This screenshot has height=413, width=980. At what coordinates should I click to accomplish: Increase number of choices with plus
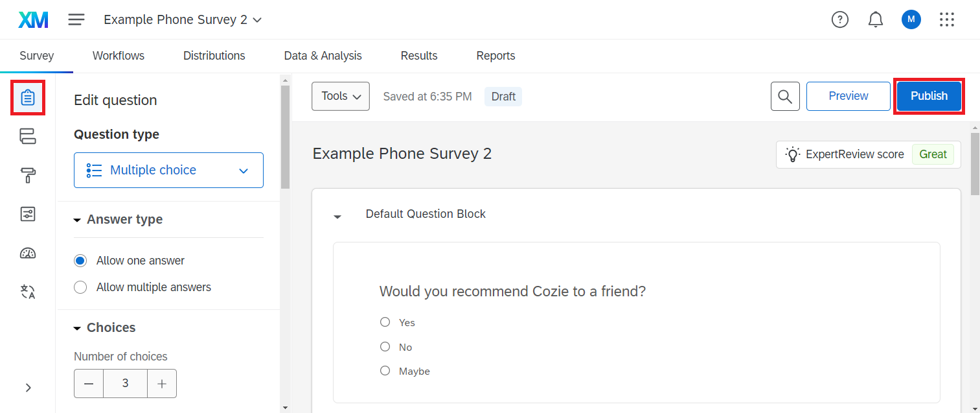[x=162, y=384]
